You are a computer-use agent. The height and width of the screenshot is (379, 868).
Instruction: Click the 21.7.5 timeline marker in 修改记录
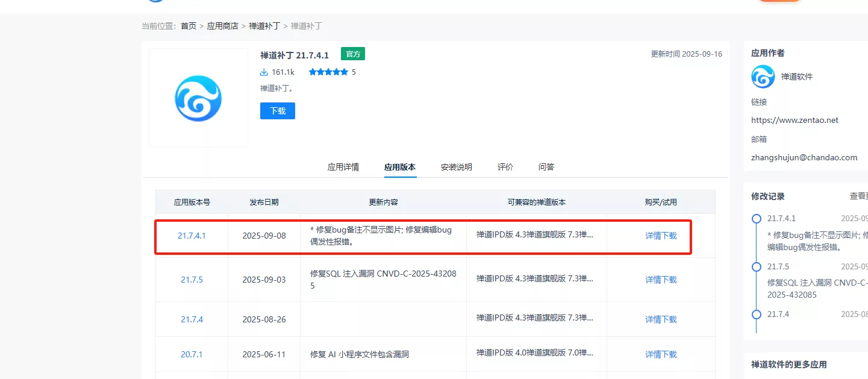pos(757,266)
